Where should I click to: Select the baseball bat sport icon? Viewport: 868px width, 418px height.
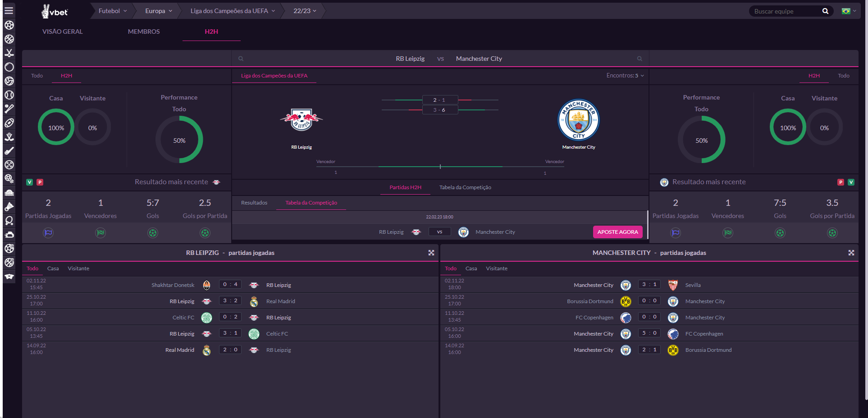click(9, 109)
